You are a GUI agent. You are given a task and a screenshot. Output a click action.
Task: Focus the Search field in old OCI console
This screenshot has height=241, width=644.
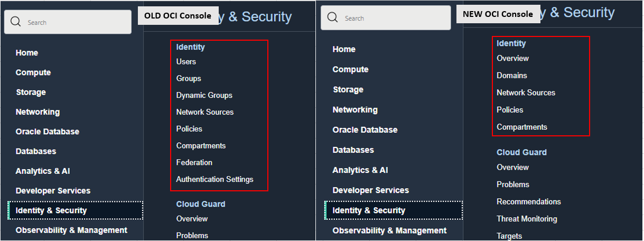pos(68,22)
